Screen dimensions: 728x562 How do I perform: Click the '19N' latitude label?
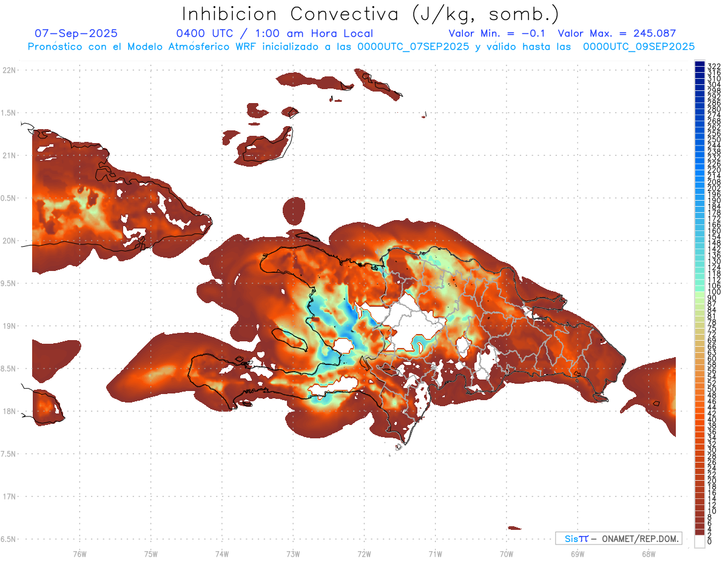pyautogui.click(x=8, y=326)
